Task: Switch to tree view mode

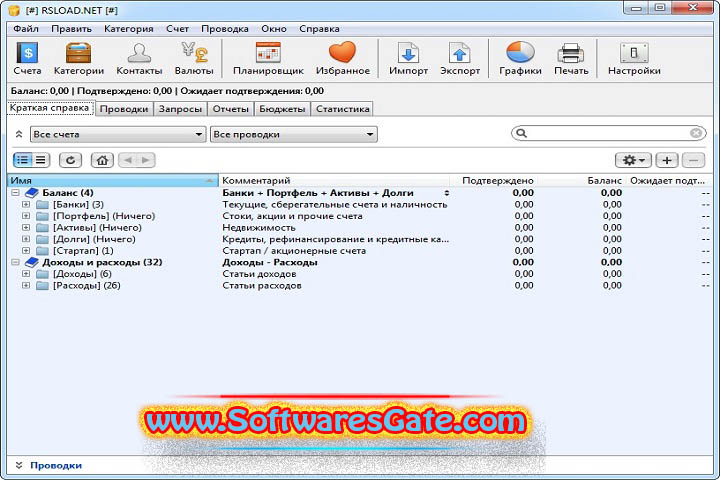Action: (x=22, y=160)
